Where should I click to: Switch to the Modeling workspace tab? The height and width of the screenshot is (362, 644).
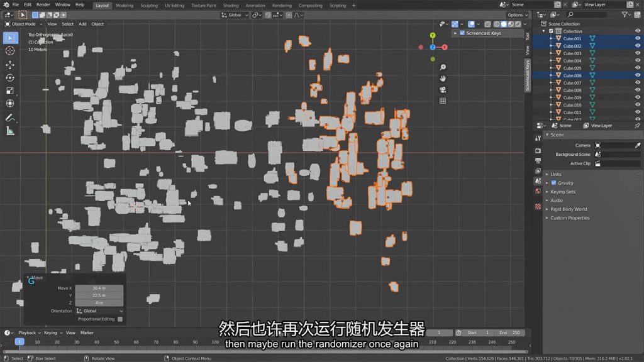tap(125, 6)
